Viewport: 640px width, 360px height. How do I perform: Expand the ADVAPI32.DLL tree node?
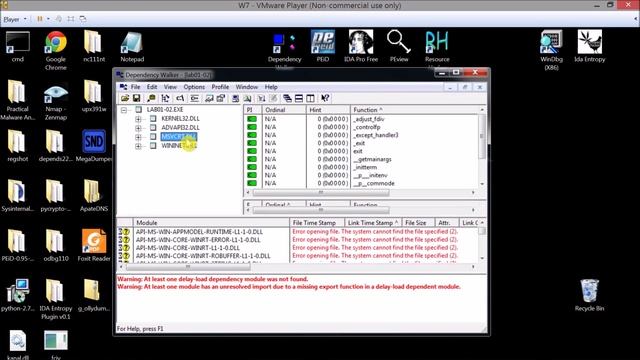coord(138,128)
